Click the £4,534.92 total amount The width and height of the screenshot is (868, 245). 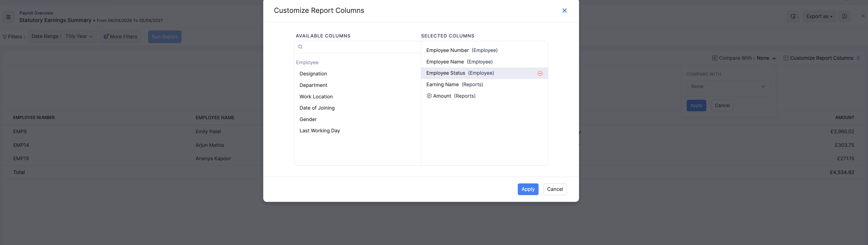(x=842, y=172)
